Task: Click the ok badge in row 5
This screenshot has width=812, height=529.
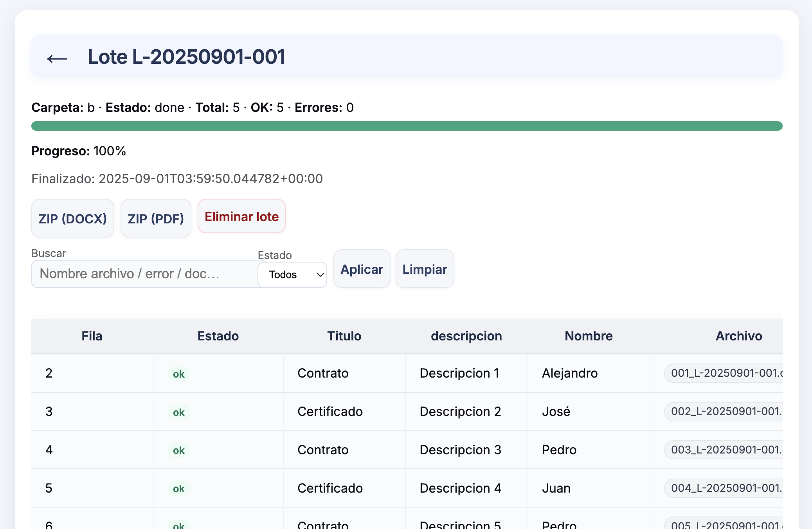Action: [x=179, y=489]
